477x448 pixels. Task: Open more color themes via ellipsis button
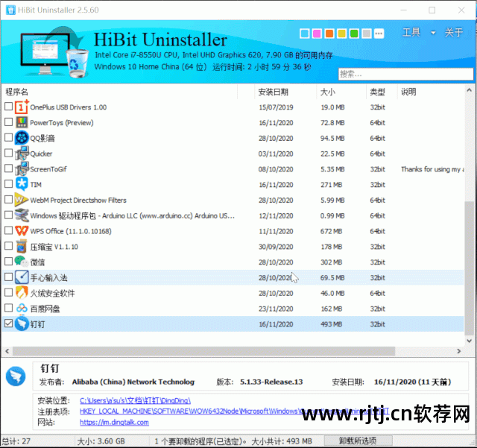point(379,34)
